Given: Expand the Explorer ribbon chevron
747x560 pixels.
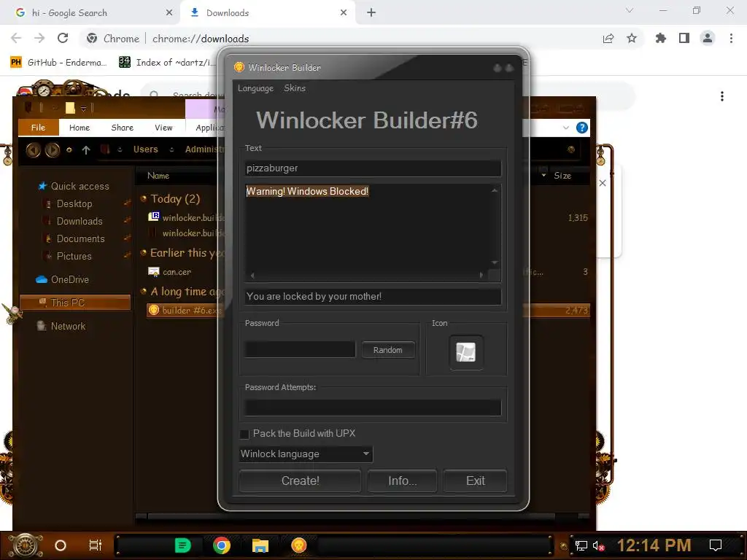Looking at the screenshot, I should coord(565,128).
